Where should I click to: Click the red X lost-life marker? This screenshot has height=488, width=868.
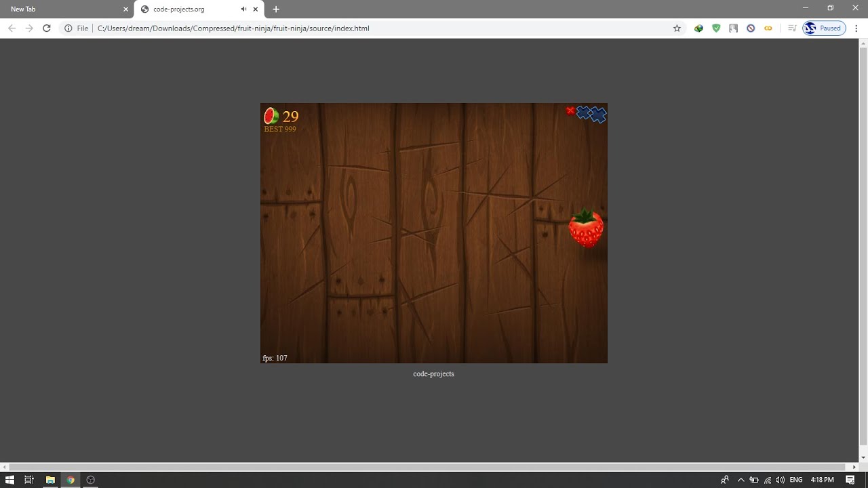tap(570, 110)
